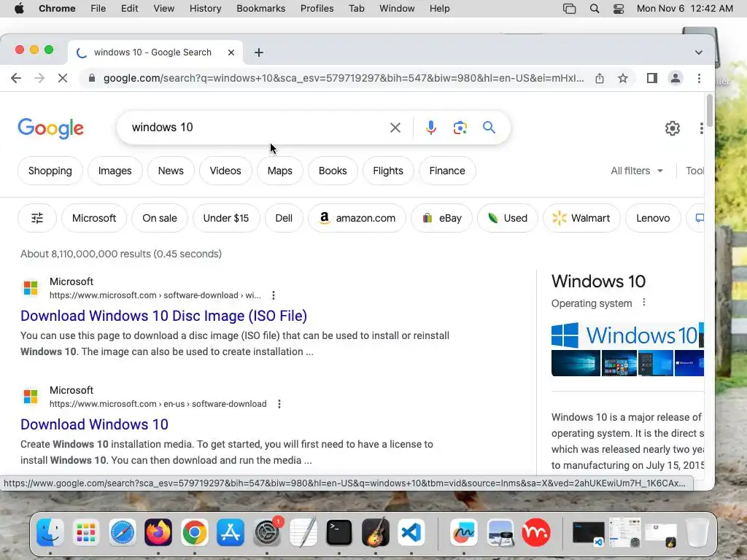Open the Bookmarks menu
This screenshot has height=560, width=747.
pyautogui.click(x=260, y=9)
